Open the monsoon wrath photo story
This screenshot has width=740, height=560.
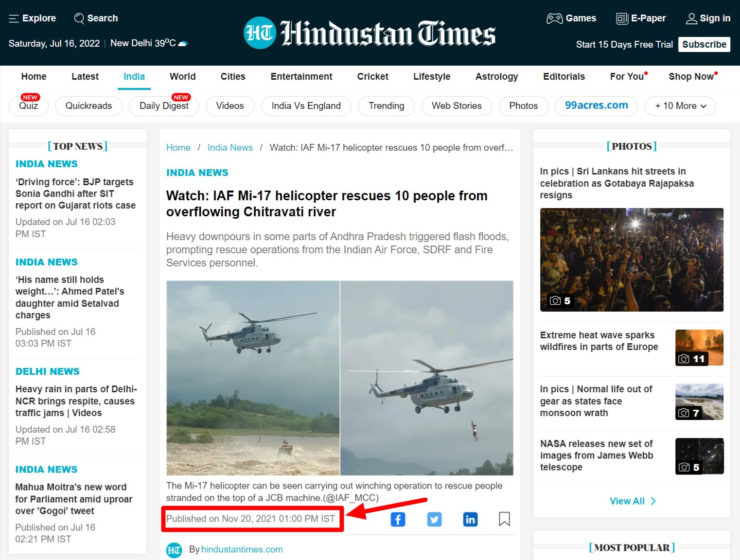596,401
